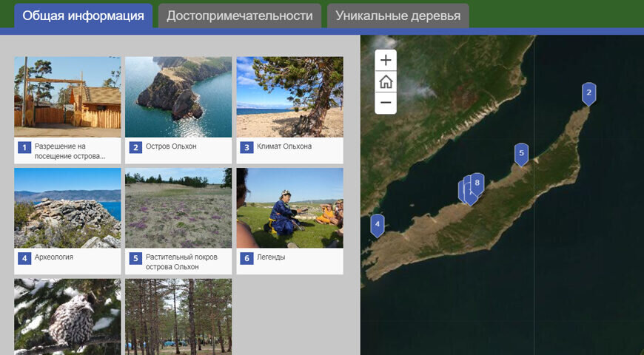The image size is (644, 355).
Task: Click number badge 5 beside Растительный покров
Action: pos(135,258)
